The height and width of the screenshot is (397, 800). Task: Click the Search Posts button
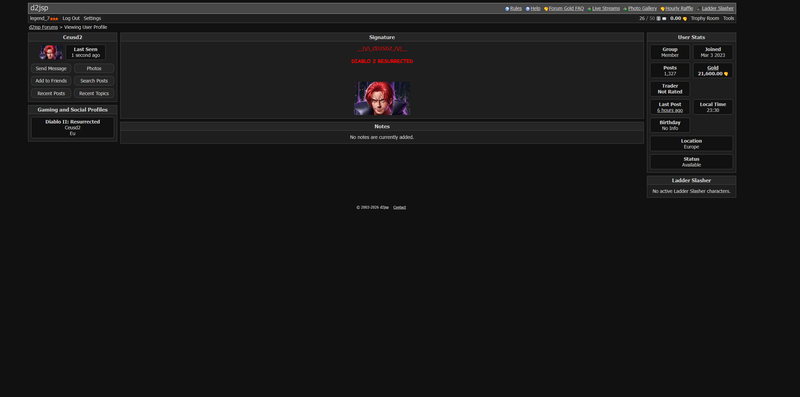(x=94, y=81)
